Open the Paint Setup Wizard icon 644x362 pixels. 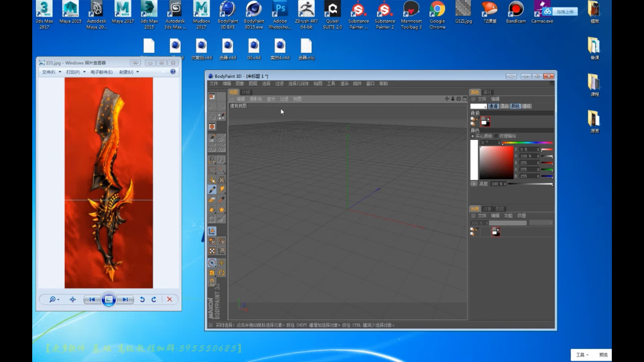[221, 116]
